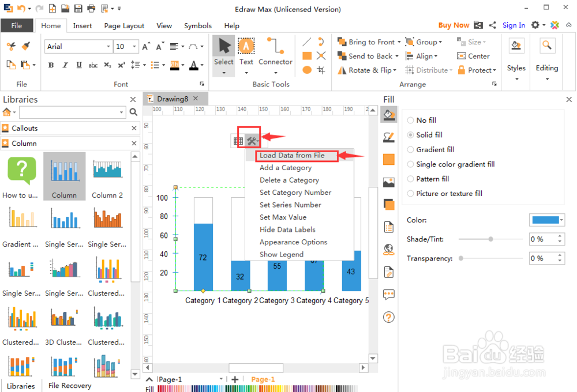
Task: Click the library search magnifier icon
Action: click(133, 112)
